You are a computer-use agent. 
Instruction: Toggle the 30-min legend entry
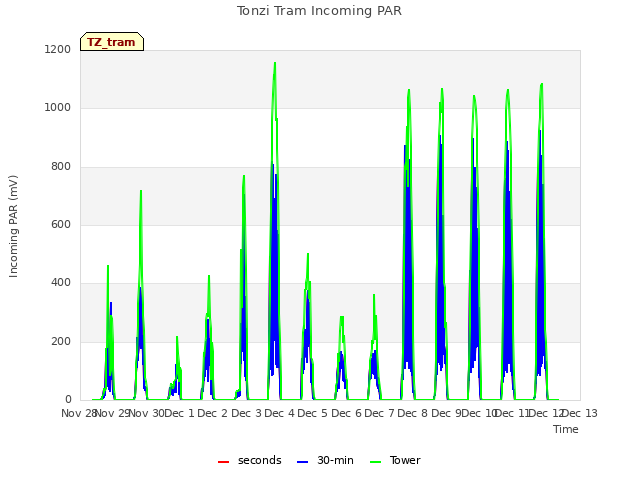325,460
